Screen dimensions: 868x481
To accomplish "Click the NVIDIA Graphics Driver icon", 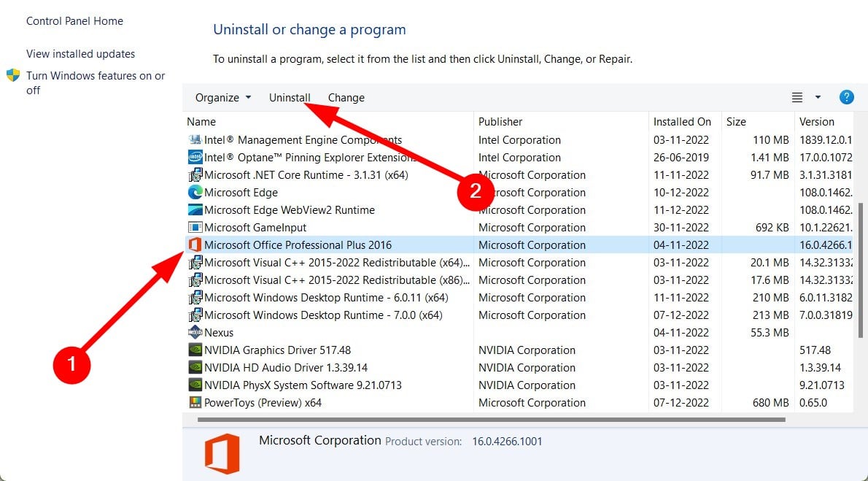I will pos(195,350).
